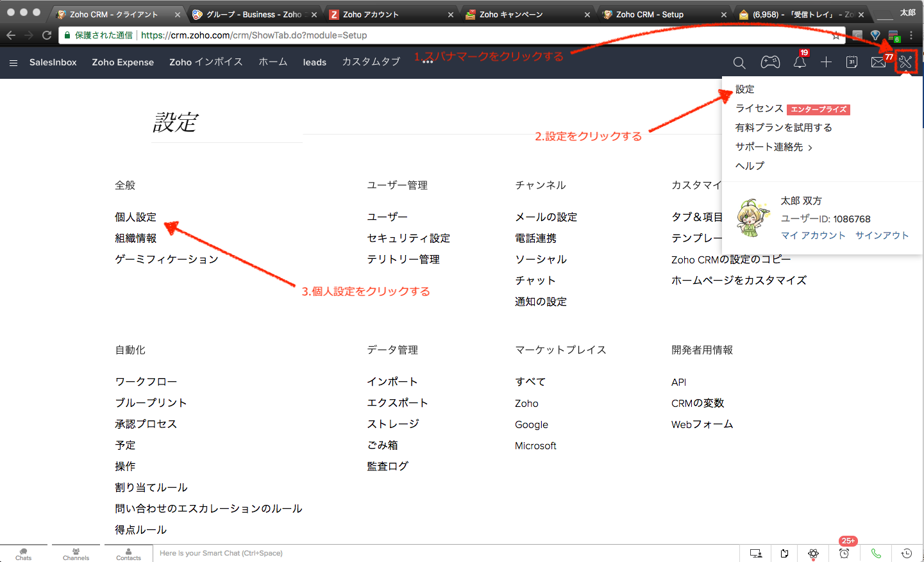Image resolution: width=924 pixels, height=562 pixels.
Task: Open セキュリティ設定 under ユーザー管理
Action: coord(408,238)
